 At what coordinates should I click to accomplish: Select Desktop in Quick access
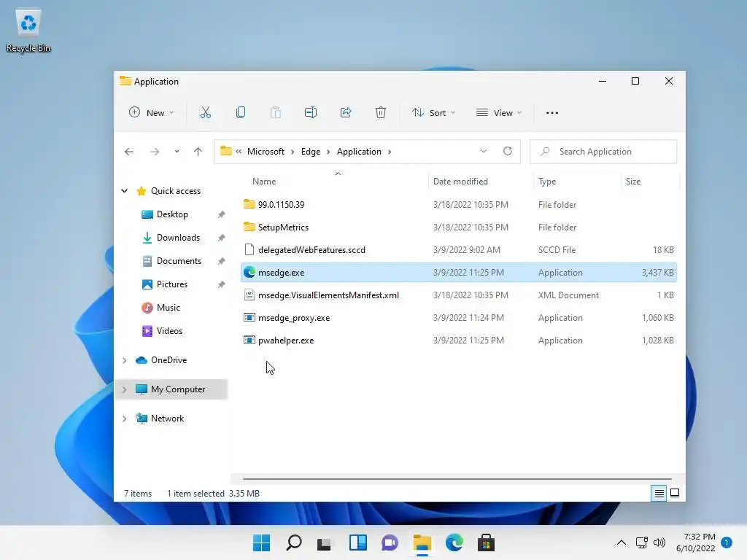click(172, 214)
